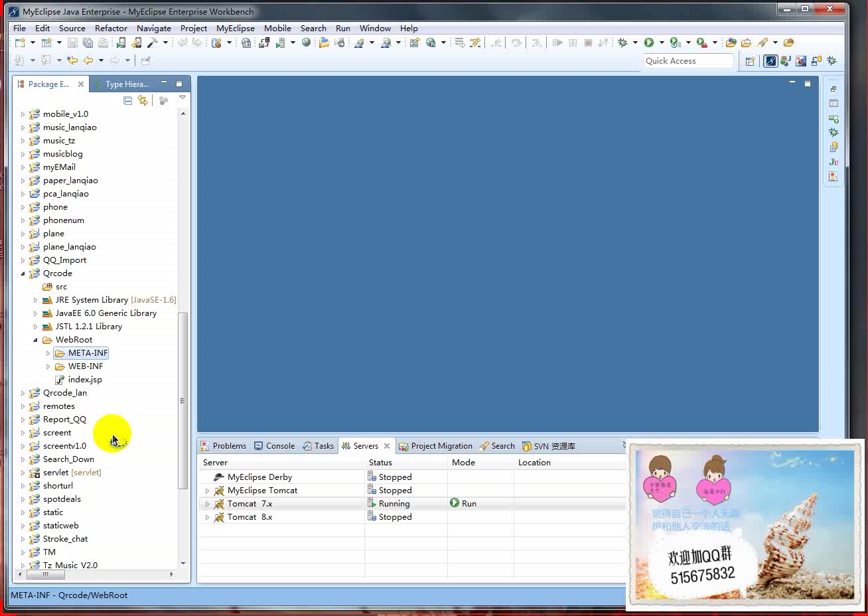Open the Refactor menu
Viewport: 868px width, 616px height.
point(111,28)
